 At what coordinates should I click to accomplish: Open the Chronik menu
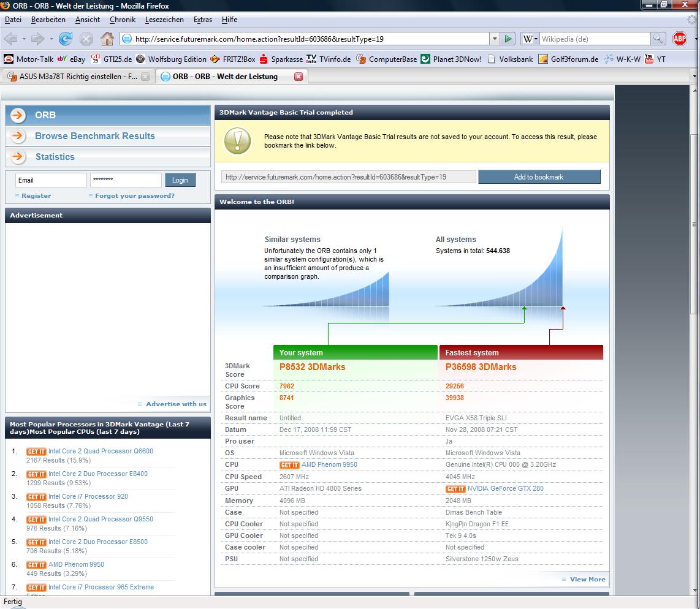click(x=123, y=20)
